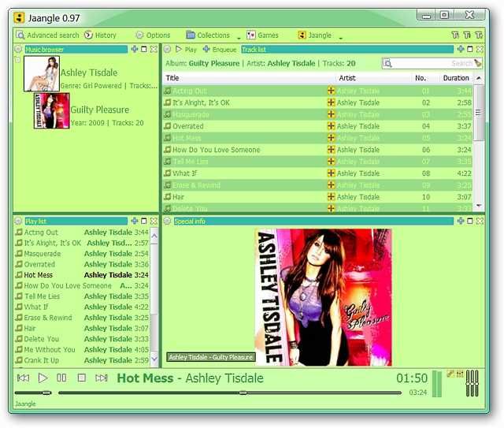This screenshot has height=428, width=504.
Task: Click the middle font-size icon in toolbar
Action: pos(467,35)
